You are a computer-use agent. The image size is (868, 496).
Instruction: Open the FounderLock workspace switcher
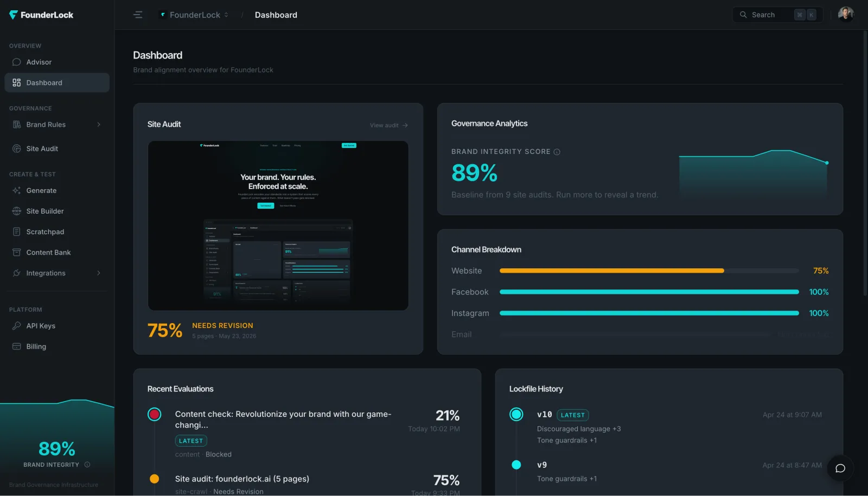pos(194,15)
